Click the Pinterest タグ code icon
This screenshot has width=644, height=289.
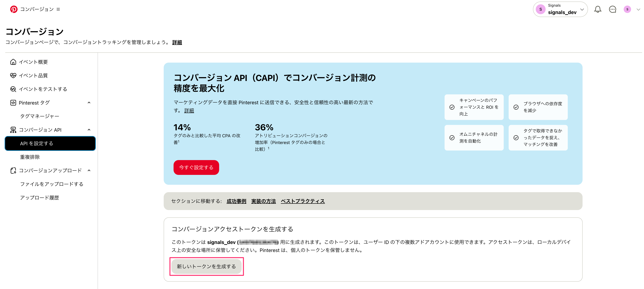tap(13, 103)
